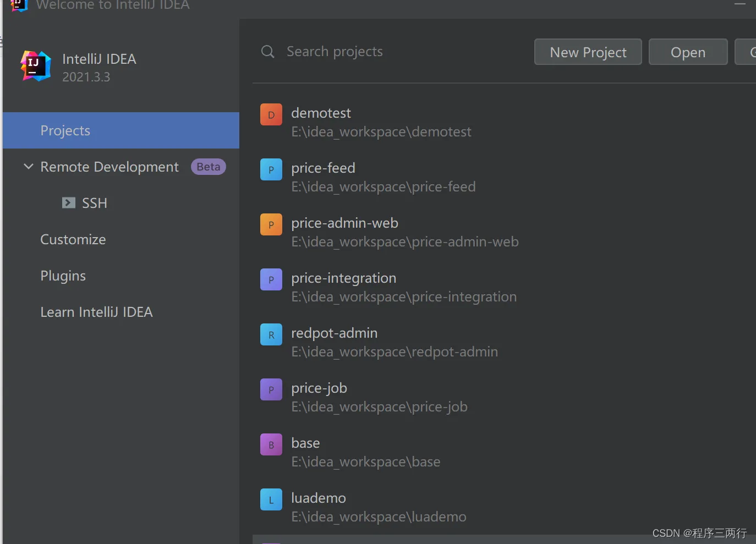Click the New Project button

[x=588, y=52]
